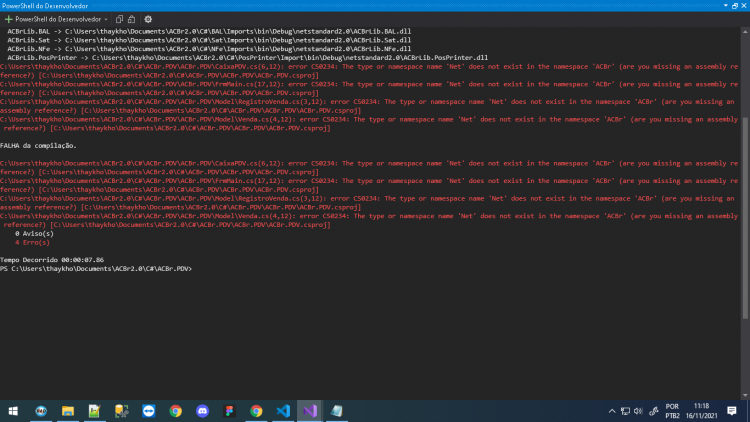Open the network status tray icon

pos(625,411)
